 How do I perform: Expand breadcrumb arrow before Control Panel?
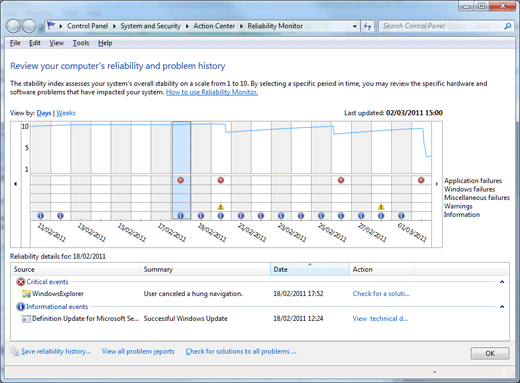[61, 26]
